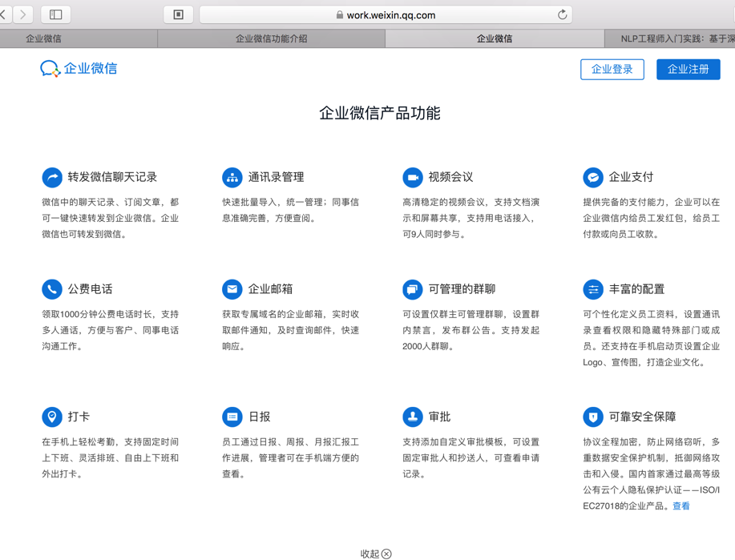Click the contacts management org-chart icon
Image resolution: width=735 pixels, height=560 pixels.
[232, 178]
